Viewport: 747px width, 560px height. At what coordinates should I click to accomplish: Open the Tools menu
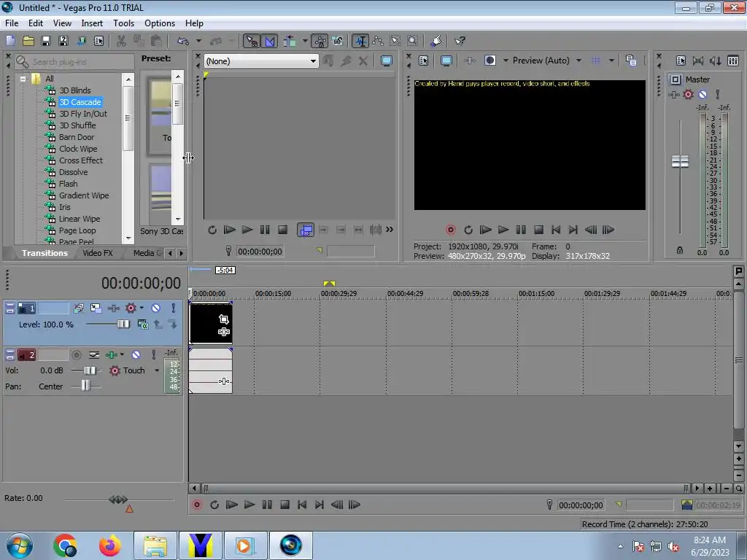(123, 23)
